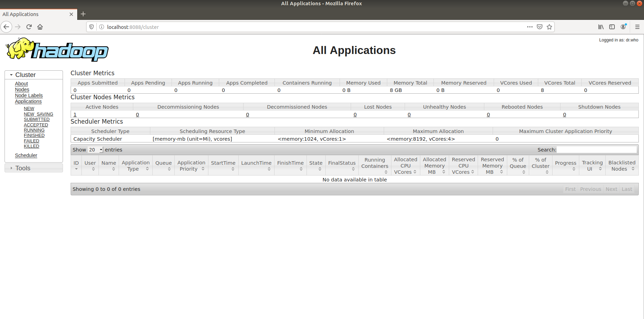644x319 pixels.
Task: Sort table by Progress column
Action: pos(566,165)
